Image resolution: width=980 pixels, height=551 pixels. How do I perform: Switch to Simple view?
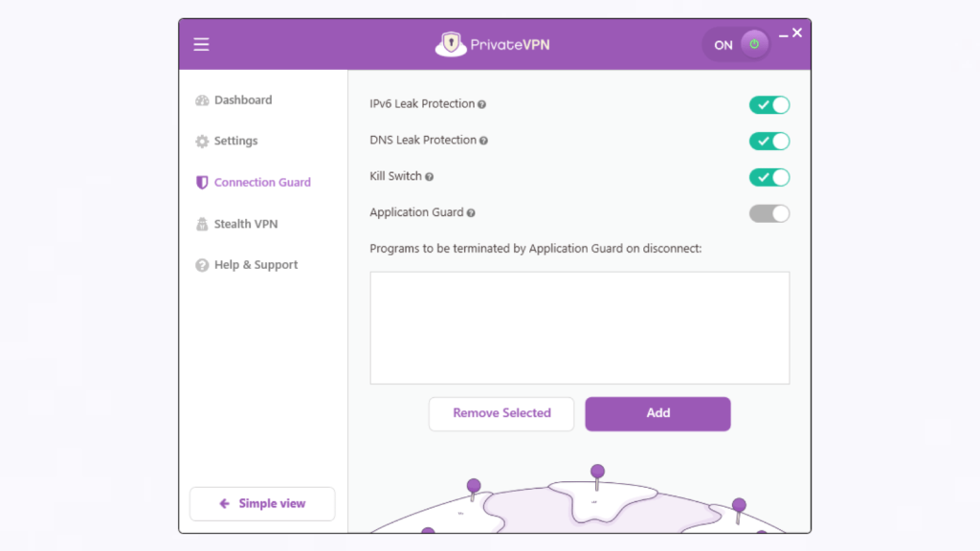point(262,503)
